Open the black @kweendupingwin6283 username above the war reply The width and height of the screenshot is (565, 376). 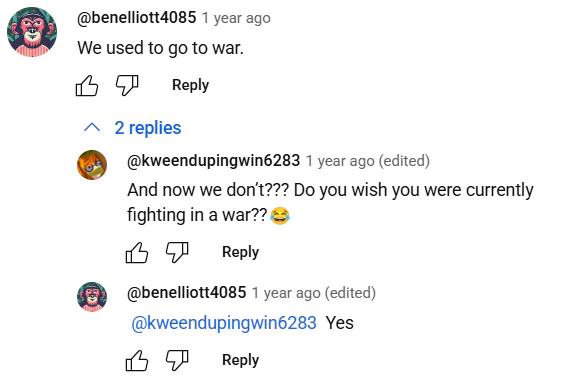[214, 160]
